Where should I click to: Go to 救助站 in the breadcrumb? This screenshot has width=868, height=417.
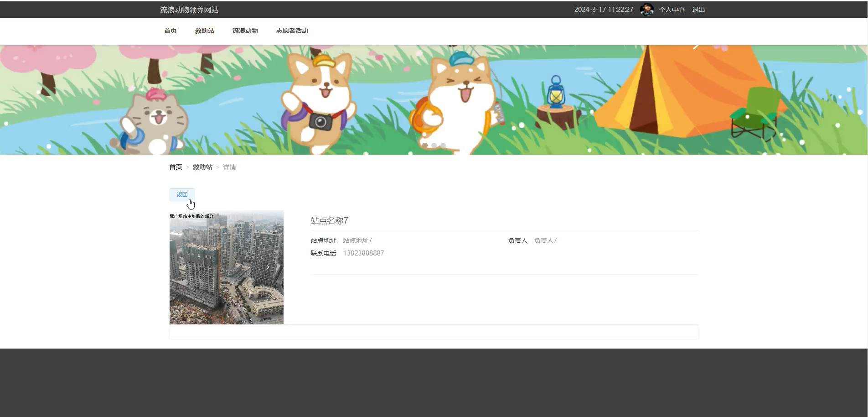pos(202,167)
